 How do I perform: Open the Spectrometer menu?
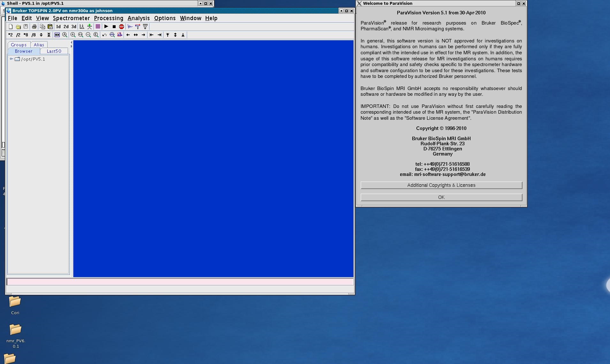[71, 18]
